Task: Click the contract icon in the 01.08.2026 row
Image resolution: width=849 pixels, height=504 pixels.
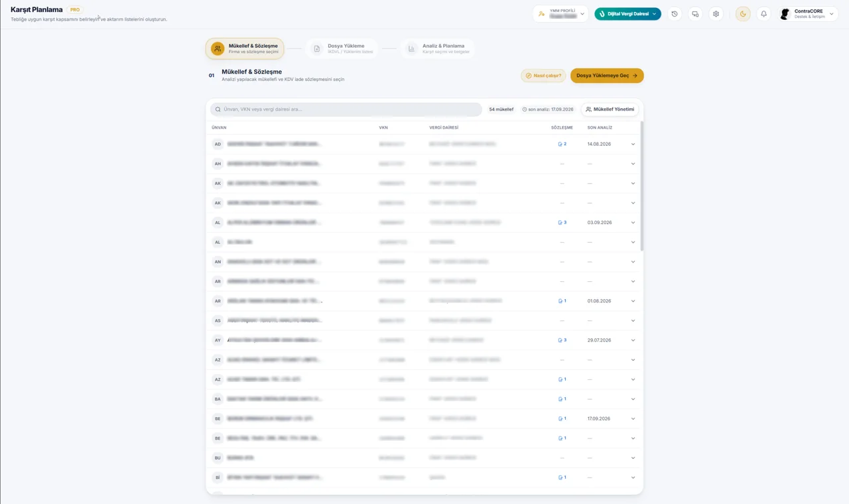Action: coord(562,301)
